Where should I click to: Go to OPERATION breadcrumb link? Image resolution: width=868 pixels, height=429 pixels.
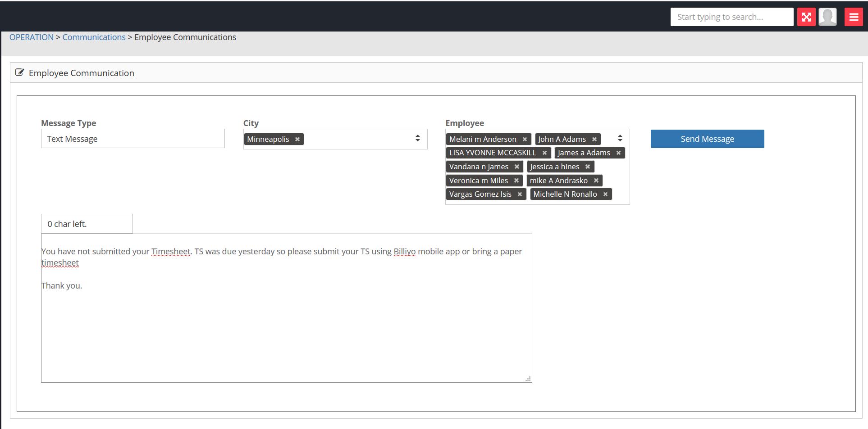[32, 37]
